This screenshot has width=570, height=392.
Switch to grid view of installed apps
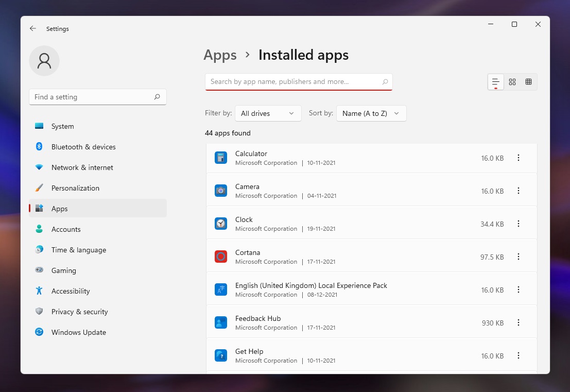(x=512, y=81)
